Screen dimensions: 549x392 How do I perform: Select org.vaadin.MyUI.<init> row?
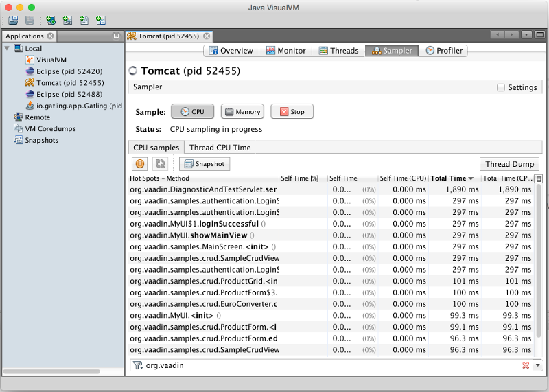331,316
